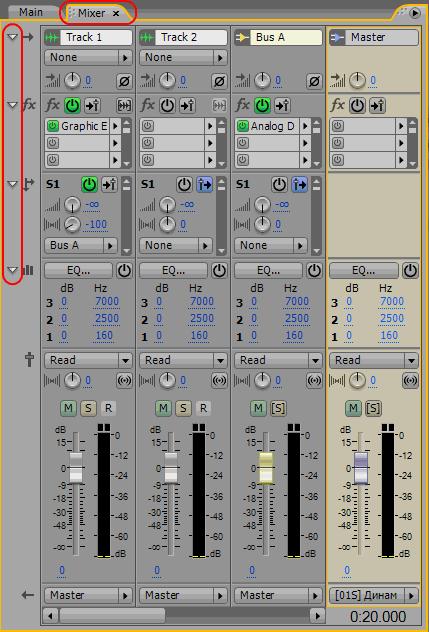Toggle Track 2 send pre/post fader
The image size is (429, 632).
coord(204,185)
